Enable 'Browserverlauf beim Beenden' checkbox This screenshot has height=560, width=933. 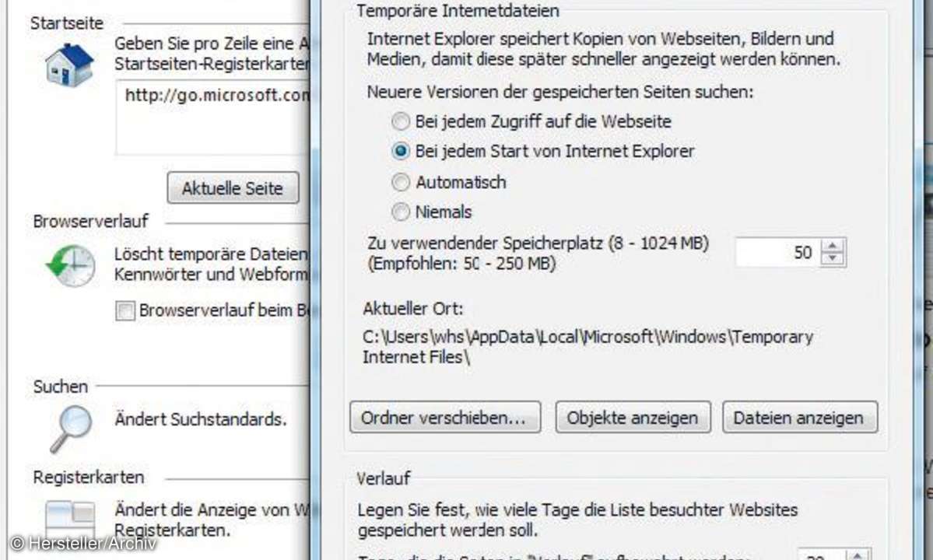pyautogui.click(x=125, y=311)
